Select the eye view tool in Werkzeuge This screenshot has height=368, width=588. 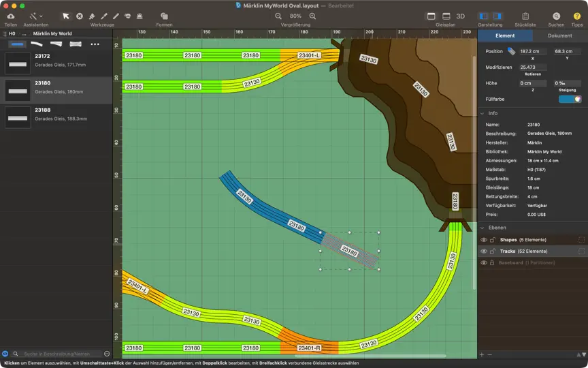(x=127, y=16)
